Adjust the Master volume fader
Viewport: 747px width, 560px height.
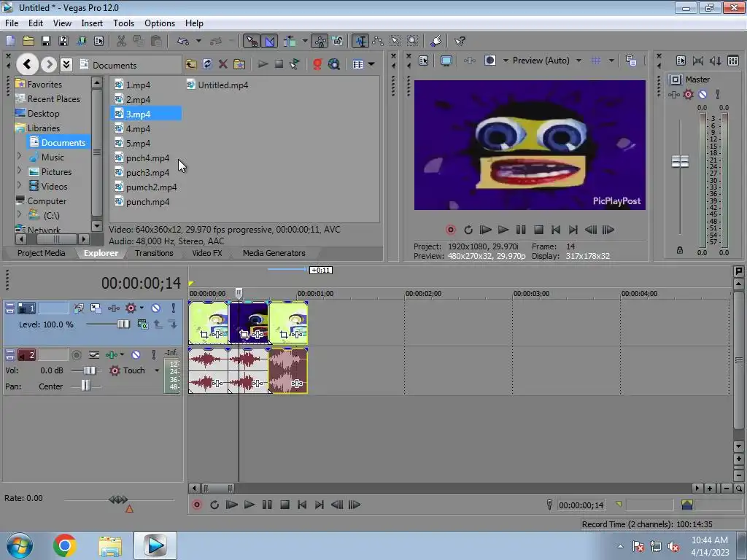680,161
